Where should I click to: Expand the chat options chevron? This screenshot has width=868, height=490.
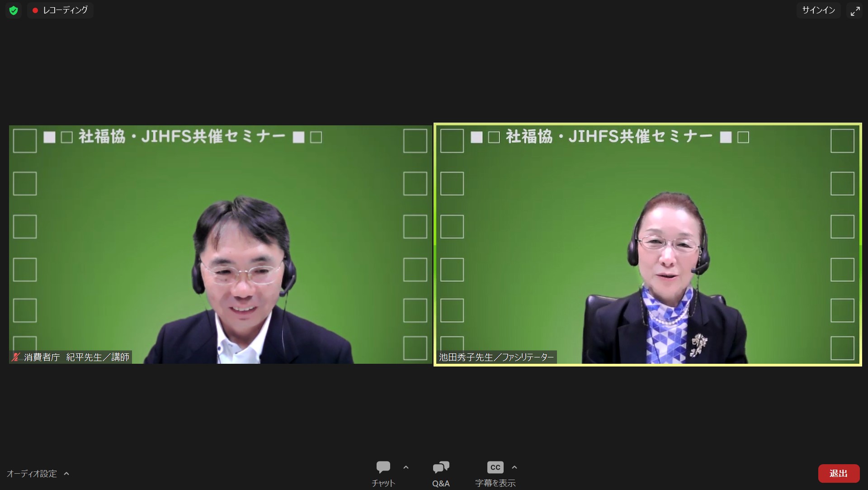[406, 467]
